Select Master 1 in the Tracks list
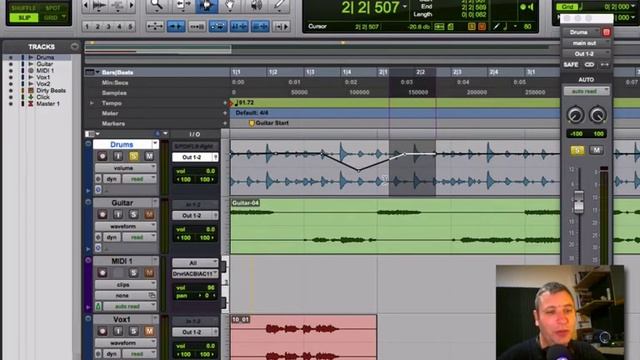This screenshot has height=360, width=640. (x=48, y=104)
